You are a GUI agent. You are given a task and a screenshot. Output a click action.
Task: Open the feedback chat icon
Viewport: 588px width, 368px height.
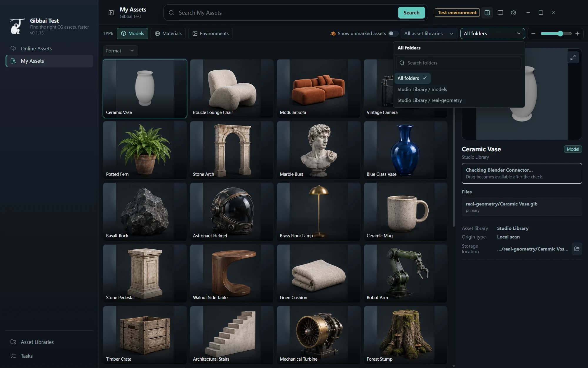coord(500,13)
